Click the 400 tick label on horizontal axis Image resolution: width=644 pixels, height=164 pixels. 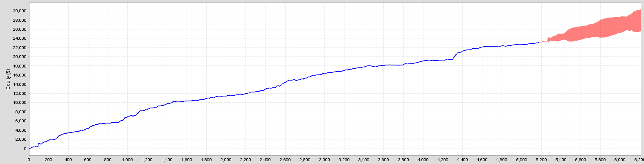(68, 160)
